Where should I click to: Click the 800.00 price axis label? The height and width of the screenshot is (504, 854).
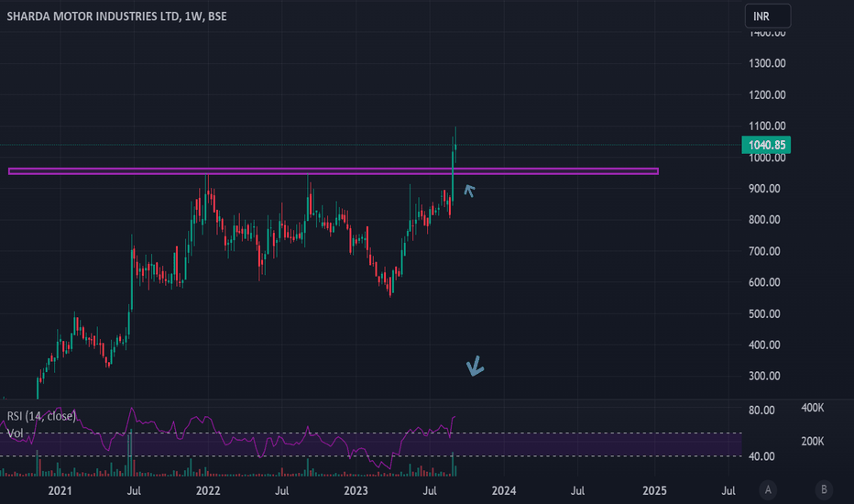764,220
